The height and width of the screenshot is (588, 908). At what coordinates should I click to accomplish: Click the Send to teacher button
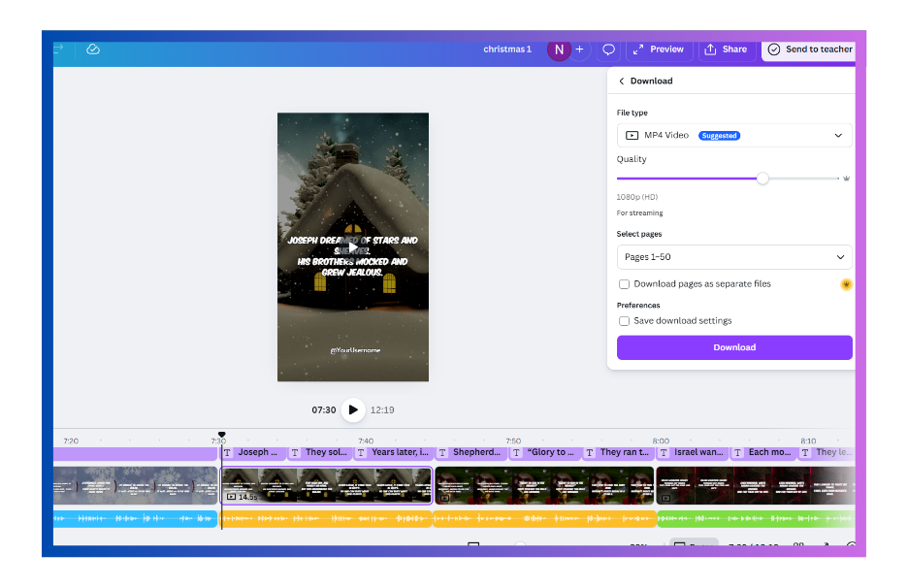click(809, 49)
